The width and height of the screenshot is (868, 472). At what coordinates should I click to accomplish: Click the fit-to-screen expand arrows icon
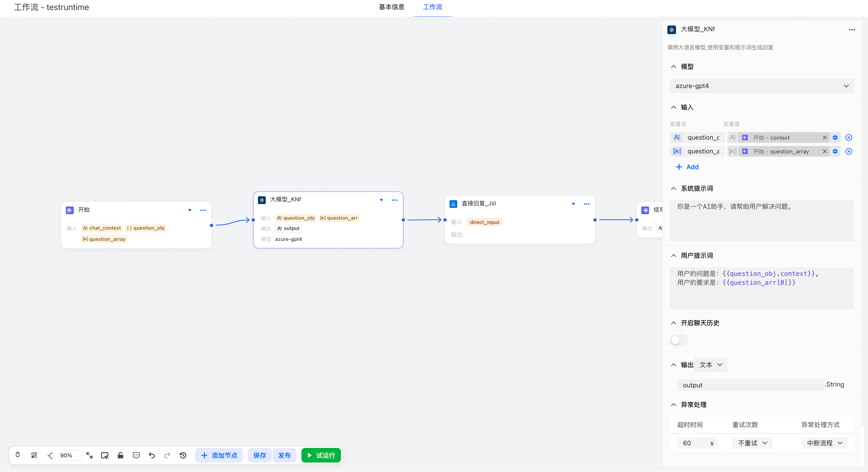(89, 455)
